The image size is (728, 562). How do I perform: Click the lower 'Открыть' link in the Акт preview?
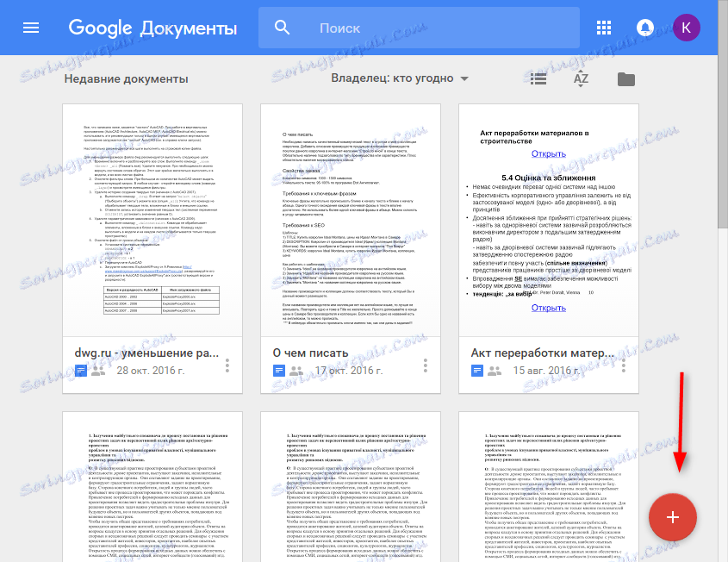click(549, 307)
